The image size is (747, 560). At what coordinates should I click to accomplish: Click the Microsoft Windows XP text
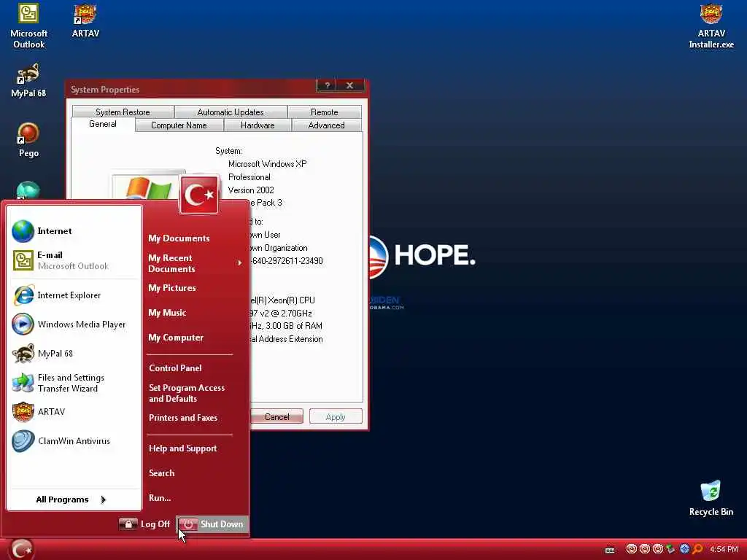click(267, 164)
